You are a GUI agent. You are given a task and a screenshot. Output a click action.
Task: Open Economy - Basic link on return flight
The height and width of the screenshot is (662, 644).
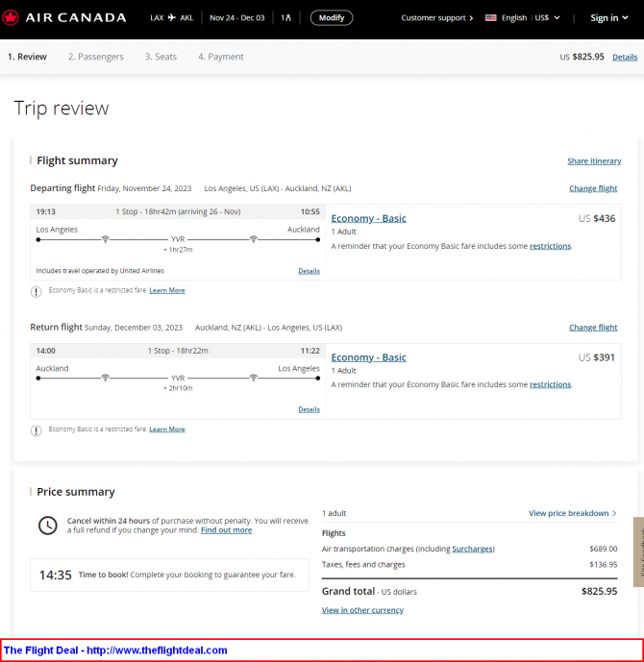click(368, 357)
